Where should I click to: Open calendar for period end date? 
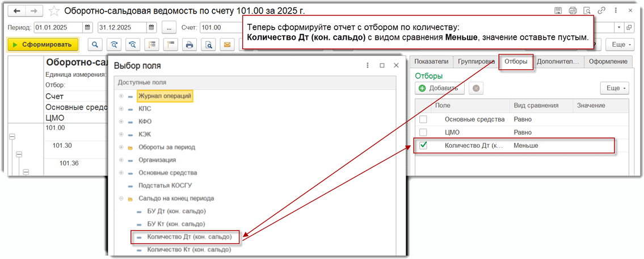pos(151,27)
